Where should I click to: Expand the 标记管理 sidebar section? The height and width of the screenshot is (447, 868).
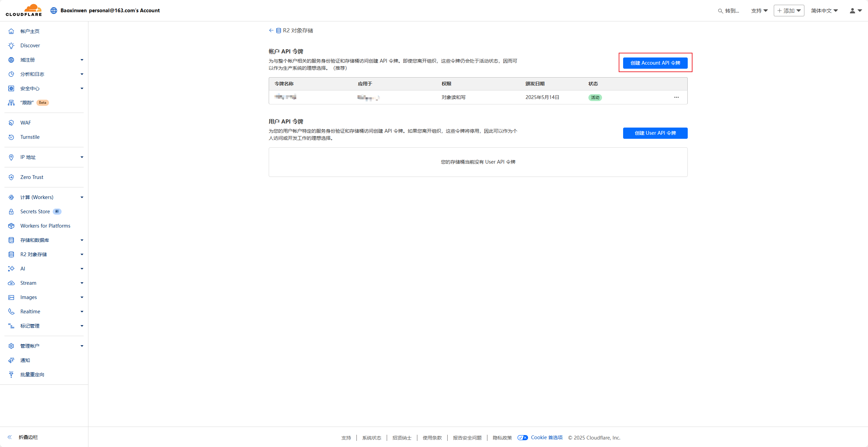point(82,326)
